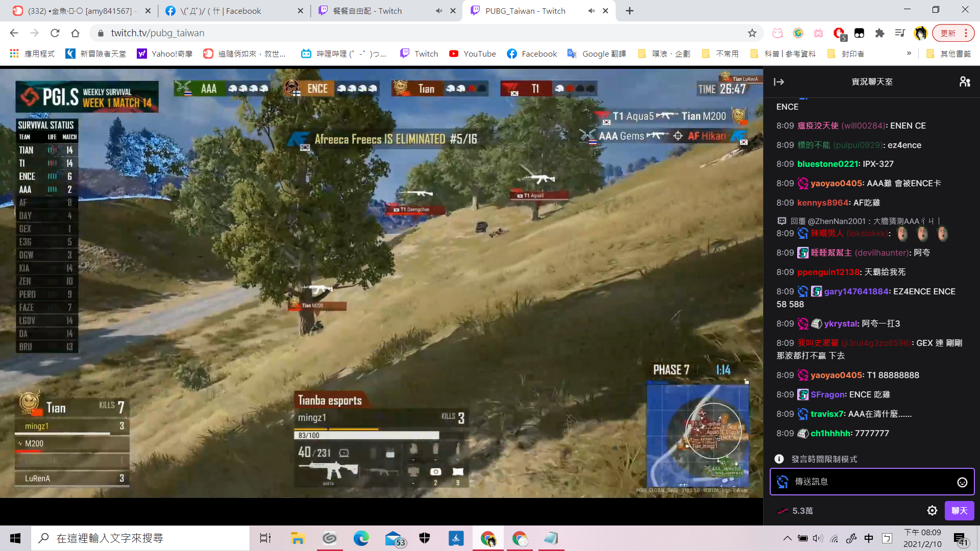Send message with the 聊天 button
The width and height of the screenshot is (980, 551).
959,511
